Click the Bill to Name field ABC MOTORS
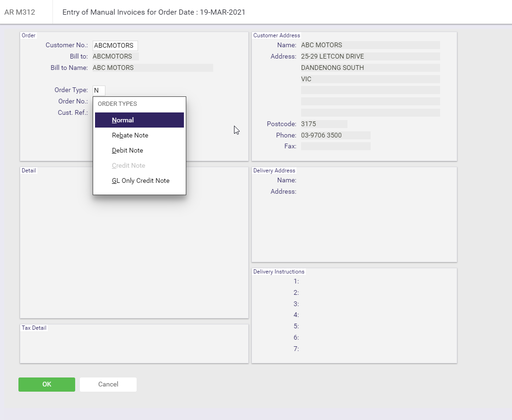The height and width of the screenshot is (420, 512). tap(153, 68)
